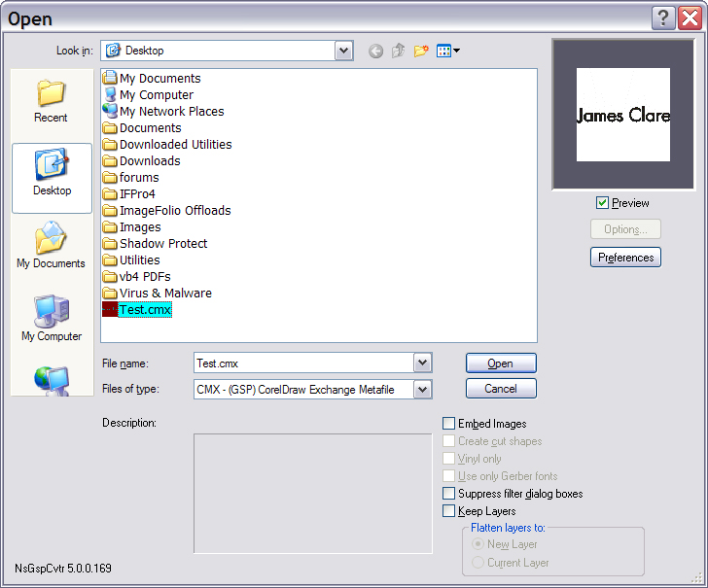Select My Network Places name in list
The image size is (708, 588).
pyautogui.click(x=172, y=111)
